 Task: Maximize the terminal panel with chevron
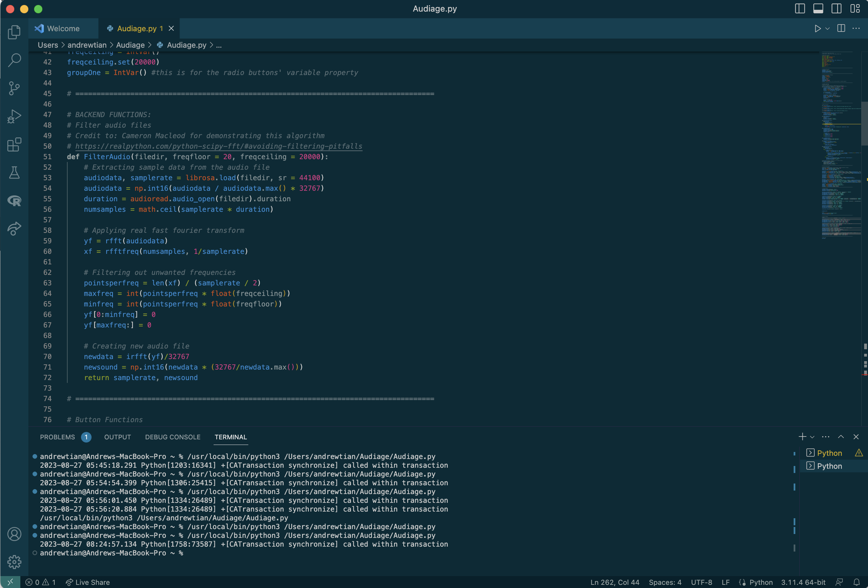click(841, 437)
